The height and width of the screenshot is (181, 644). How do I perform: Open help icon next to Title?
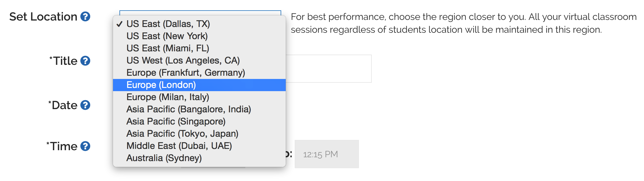[85, 61]
